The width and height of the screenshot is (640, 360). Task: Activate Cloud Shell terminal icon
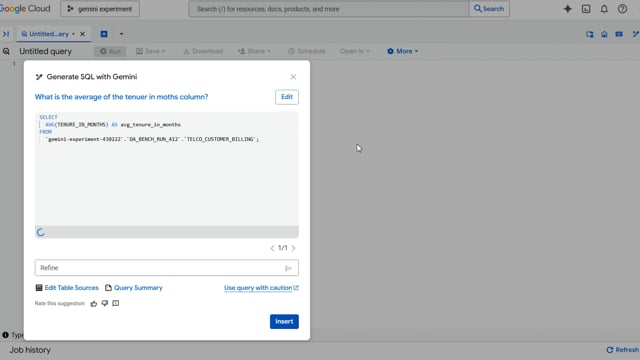pos(586,9)
